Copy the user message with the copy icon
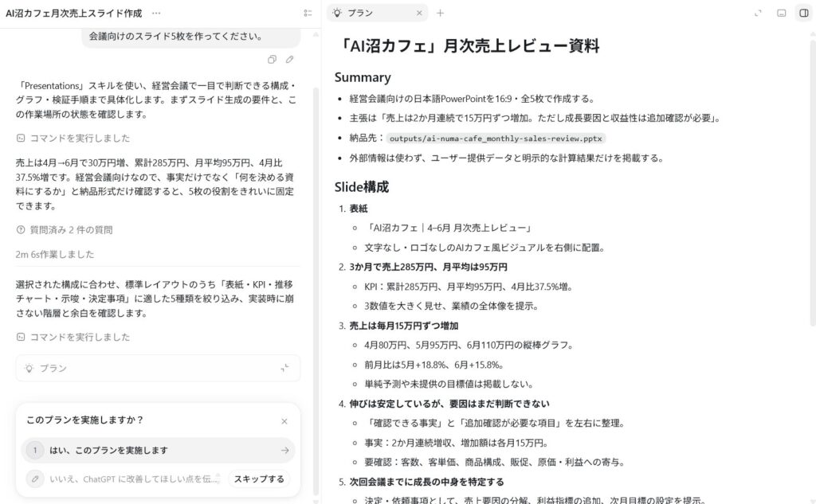This screenshot has width=816, height=504. [272, 60]
